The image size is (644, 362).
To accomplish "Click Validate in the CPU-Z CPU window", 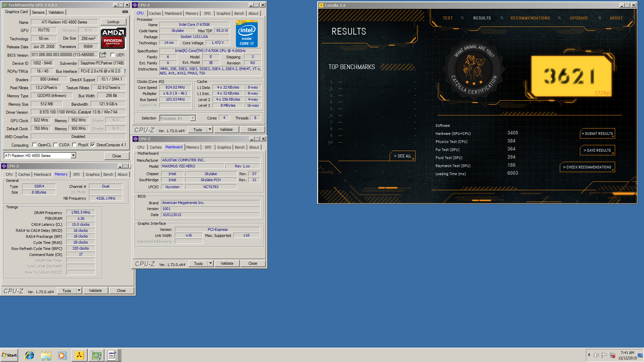I will (x=226, y=130).
